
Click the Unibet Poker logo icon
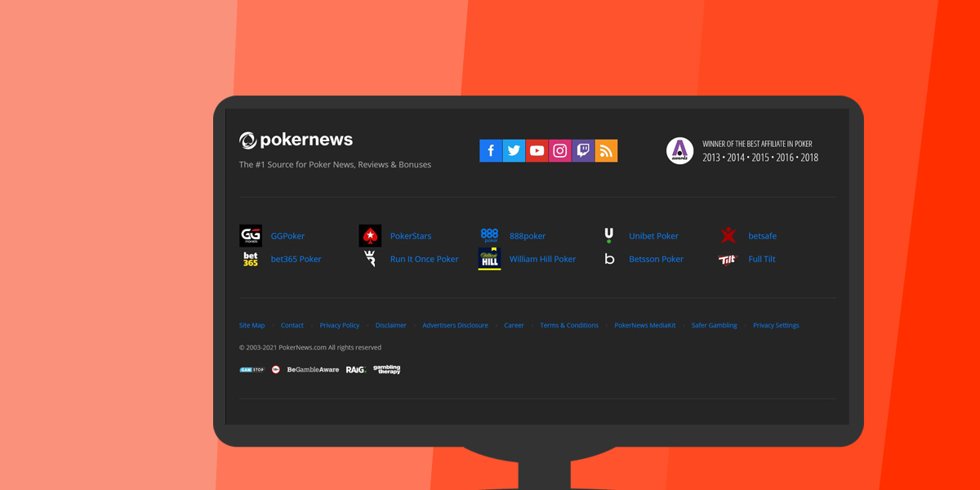pyautogui.click(x=608, y=235)
